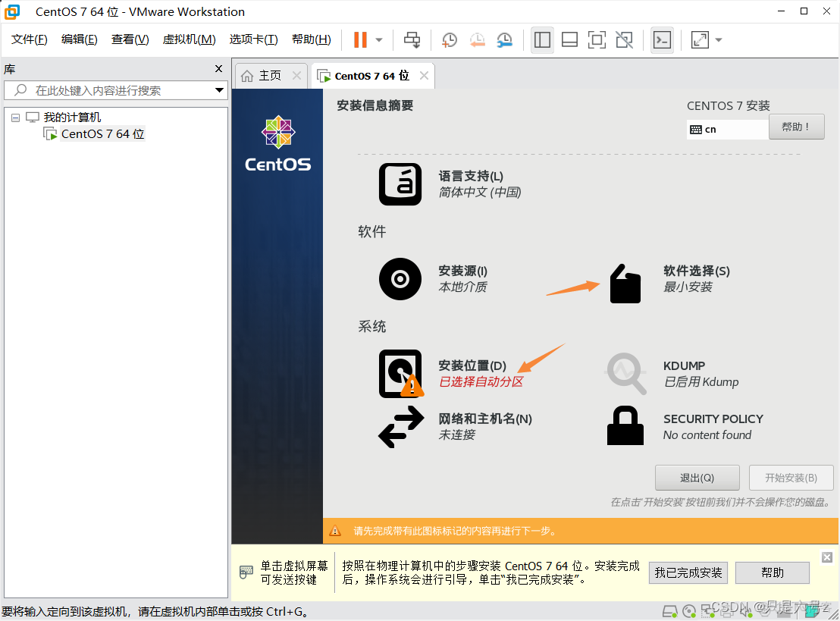Click the 已选择自动分区 status text
This screenshot has height=621, width=840.
[481, 381]
